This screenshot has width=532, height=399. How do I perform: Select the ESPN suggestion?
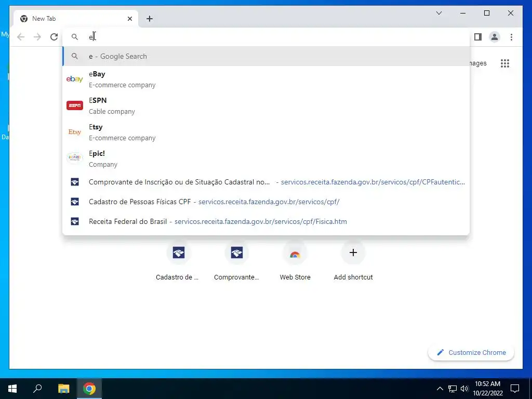tap(267, 106)
